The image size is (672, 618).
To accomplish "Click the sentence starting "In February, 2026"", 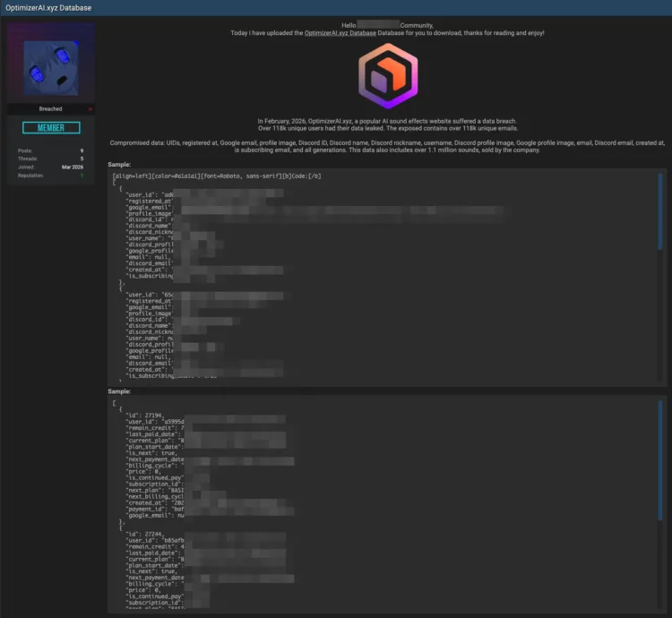I will (387, 121).
